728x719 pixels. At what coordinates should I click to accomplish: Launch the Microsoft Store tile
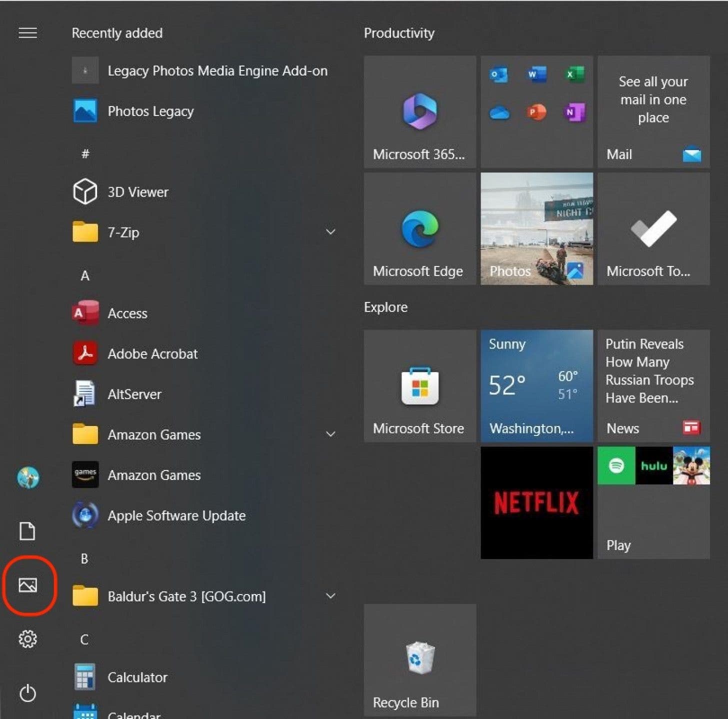(419, 385)
